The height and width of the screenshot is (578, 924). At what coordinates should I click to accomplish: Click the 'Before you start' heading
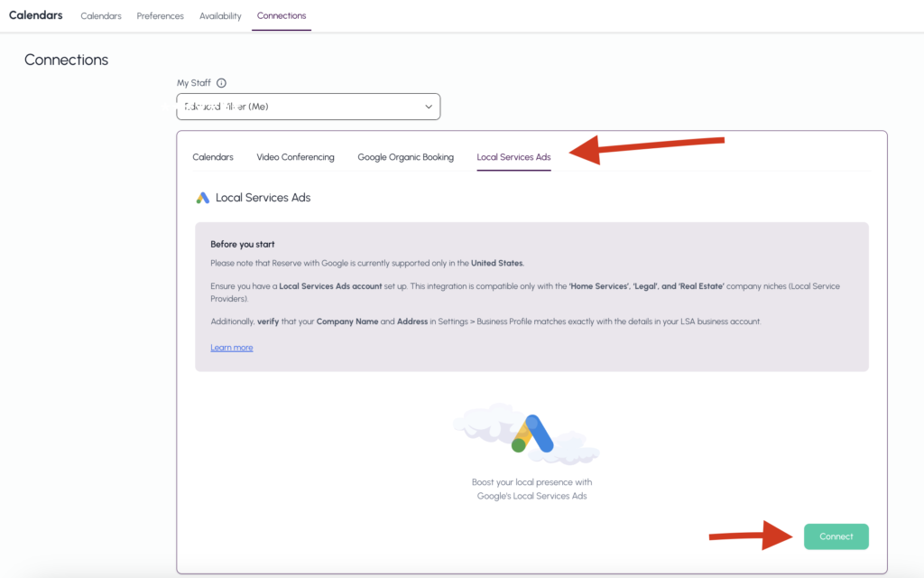[x=242, y=244]
